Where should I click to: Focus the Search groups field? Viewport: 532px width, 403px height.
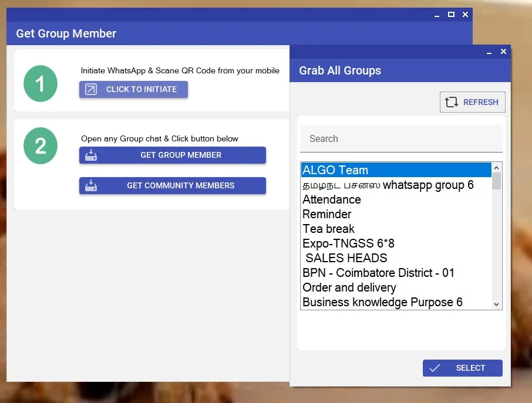(401, 139)
